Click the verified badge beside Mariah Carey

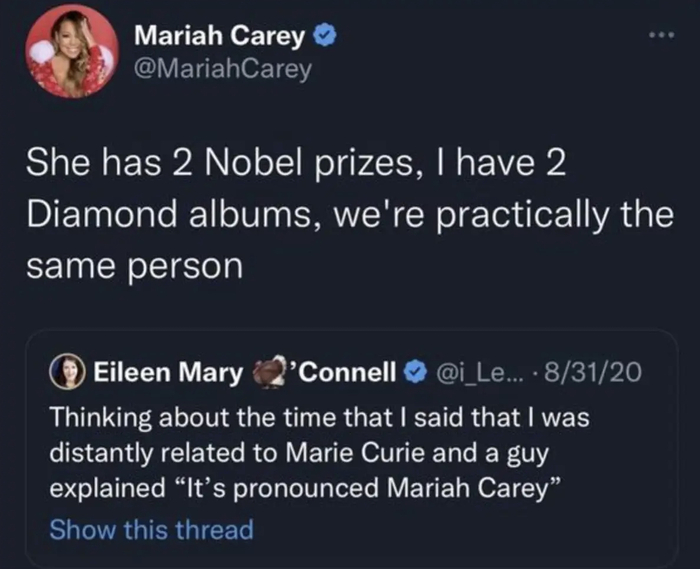(x=325, y=38)
